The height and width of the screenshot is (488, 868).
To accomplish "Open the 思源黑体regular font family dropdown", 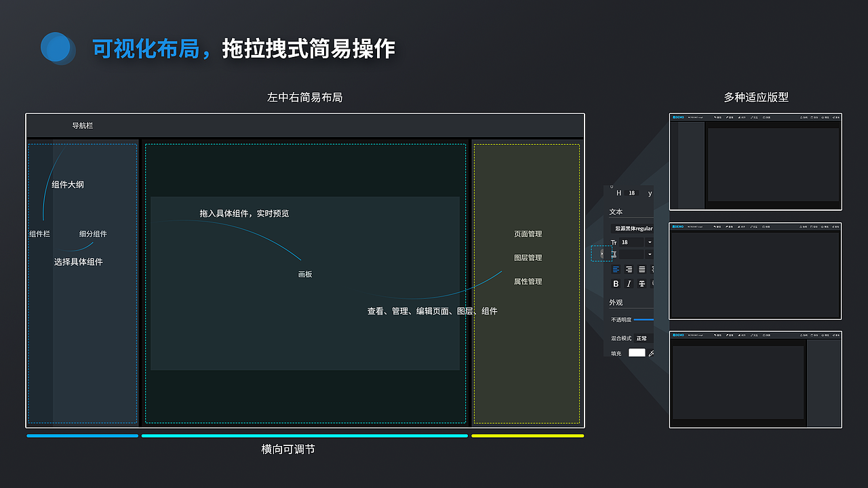I will pyautogui.click(x=633, y=228).
